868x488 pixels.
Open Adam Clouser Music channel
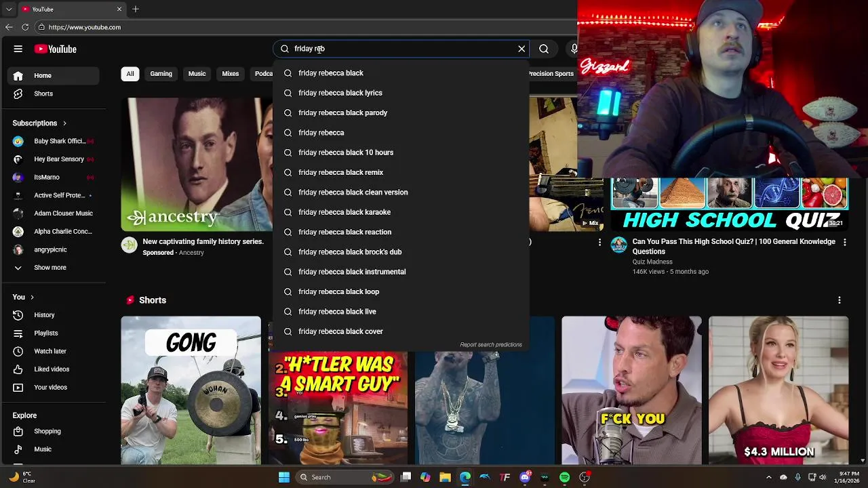coord(54,213)
